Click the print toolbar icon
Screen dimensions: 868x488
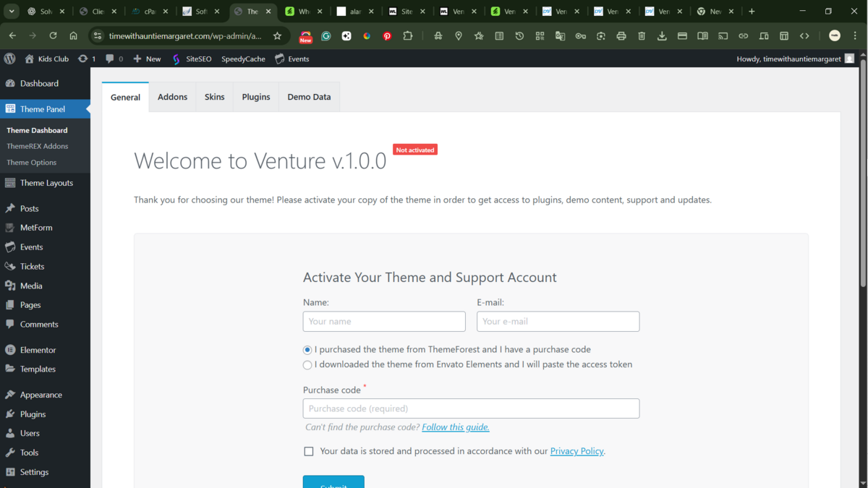click(x=621, y=35)
